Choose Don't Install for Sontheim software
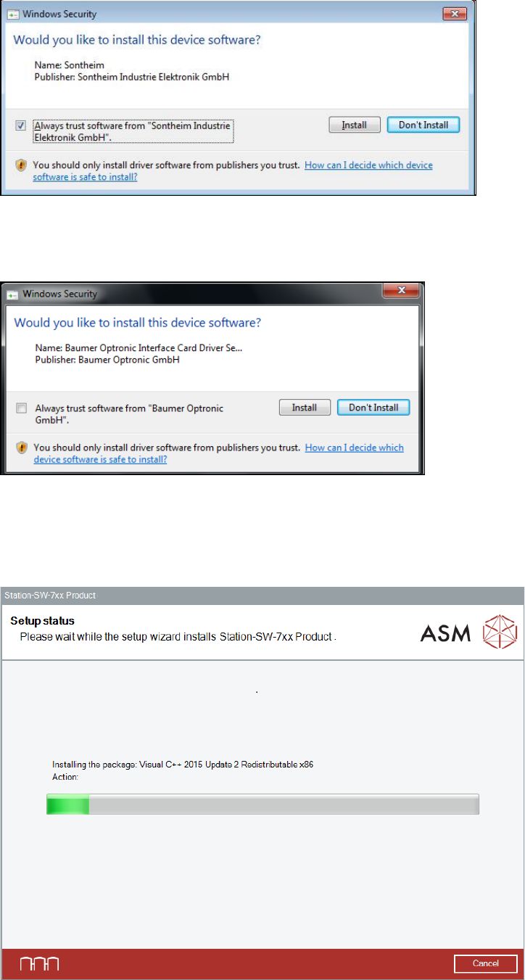This screenshot has height=980, width=525. click(423, 125)
